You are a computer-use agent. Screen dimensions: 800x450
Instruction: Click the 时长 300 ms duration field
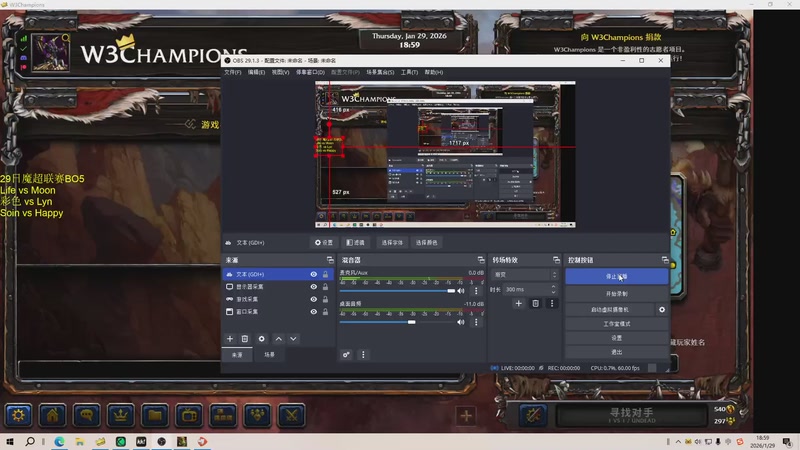(x=531, y=289)
